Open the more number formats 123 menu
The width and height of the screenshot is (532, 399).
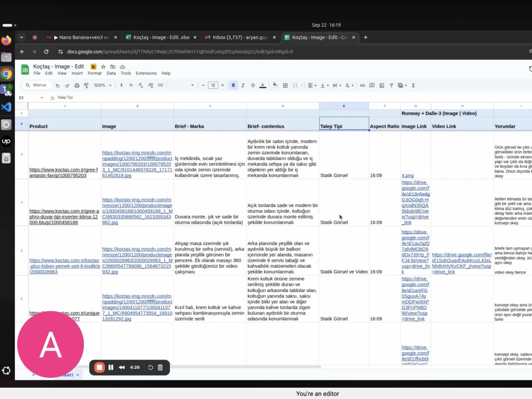[161, 85]
